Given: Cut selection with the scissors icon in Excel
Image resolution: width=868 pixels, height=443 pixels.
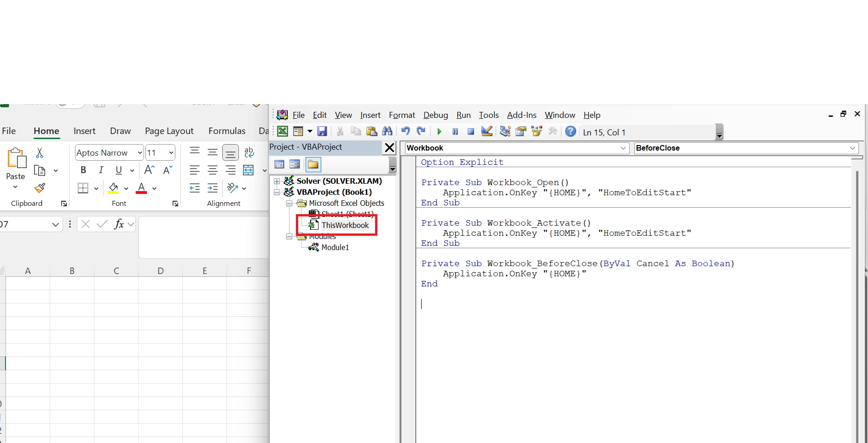Looking at the screenshot, I should click(x=40, y=153).
